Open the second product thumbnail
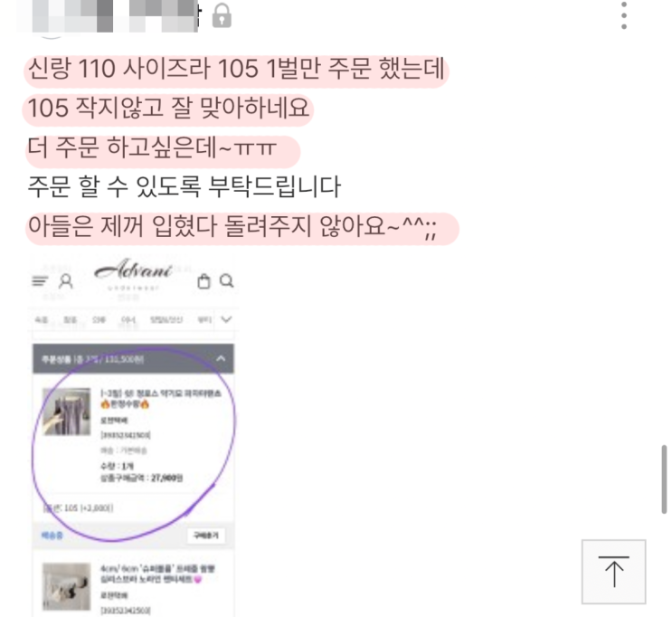 [66, 586]
